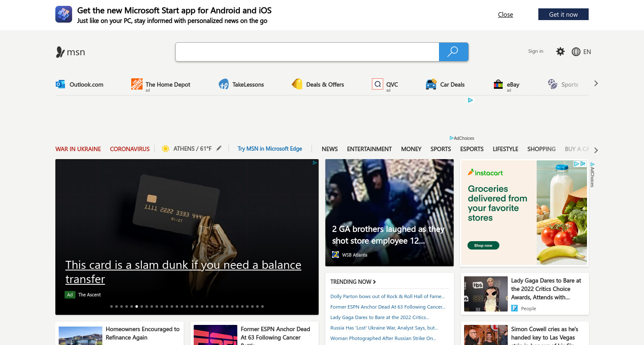Expand more categories with the nav chevron
This screenshot has width=644, height=345.
coord(596,150)
